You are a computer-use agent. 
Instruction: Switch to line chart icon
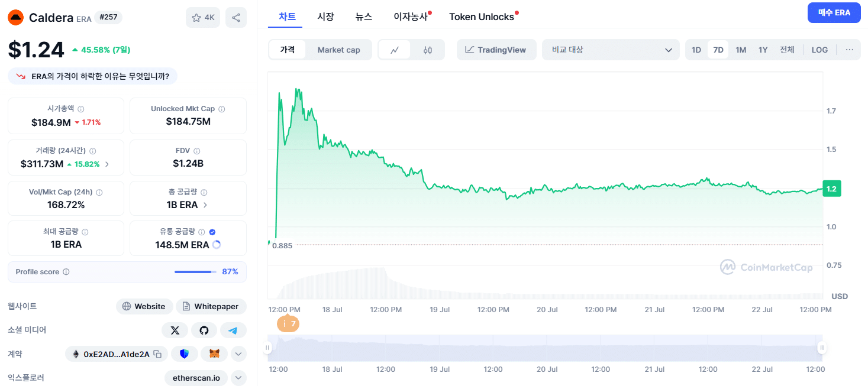point(395,50)
